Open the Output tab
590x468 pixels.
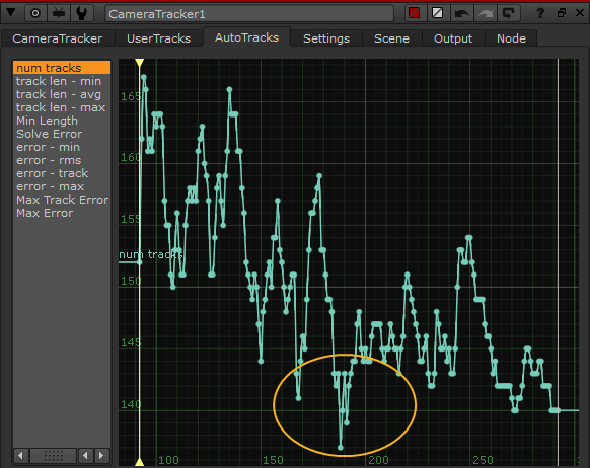point(453,38)
